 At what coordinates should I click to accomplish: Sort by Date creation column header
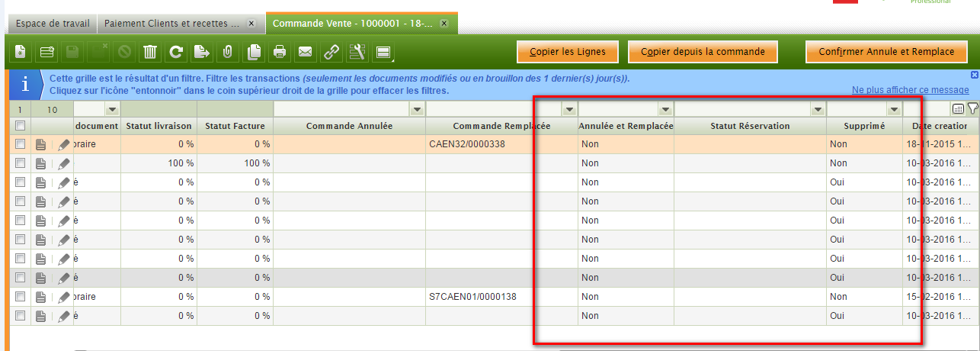pyautogui.click(x=941, y=125)
